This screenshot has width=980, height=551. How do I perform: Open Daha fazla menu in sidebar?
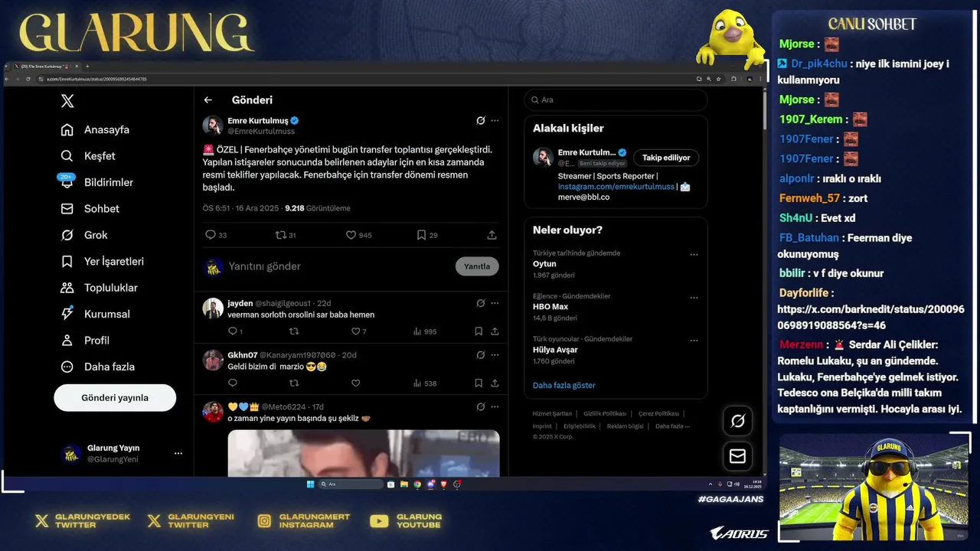tap(98, 367)
